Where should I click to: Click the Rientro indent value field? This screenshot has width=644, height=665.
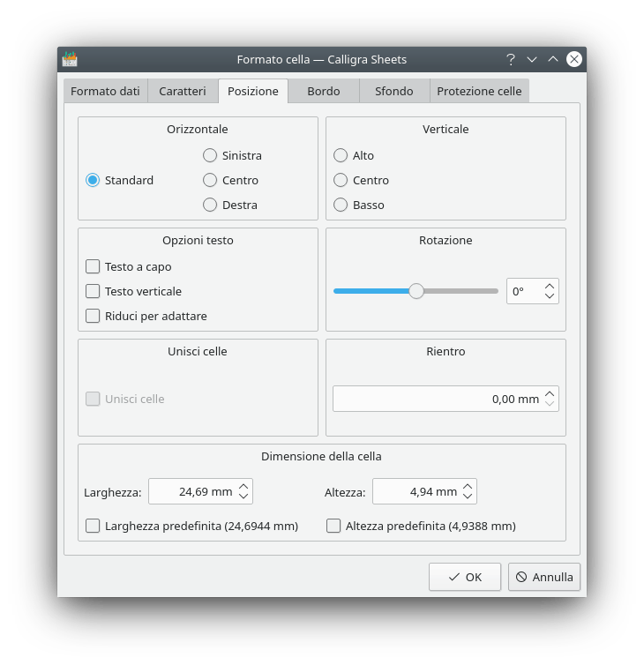[x=437, y=399]
